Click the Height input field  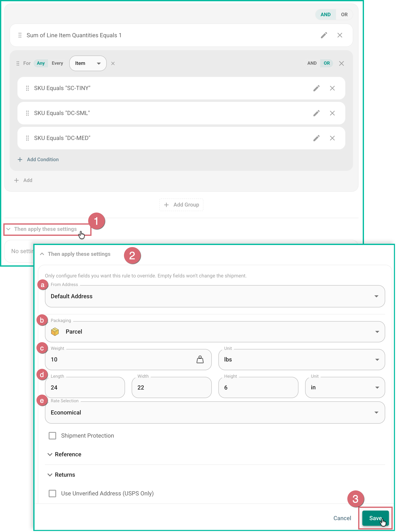point(258,387)
